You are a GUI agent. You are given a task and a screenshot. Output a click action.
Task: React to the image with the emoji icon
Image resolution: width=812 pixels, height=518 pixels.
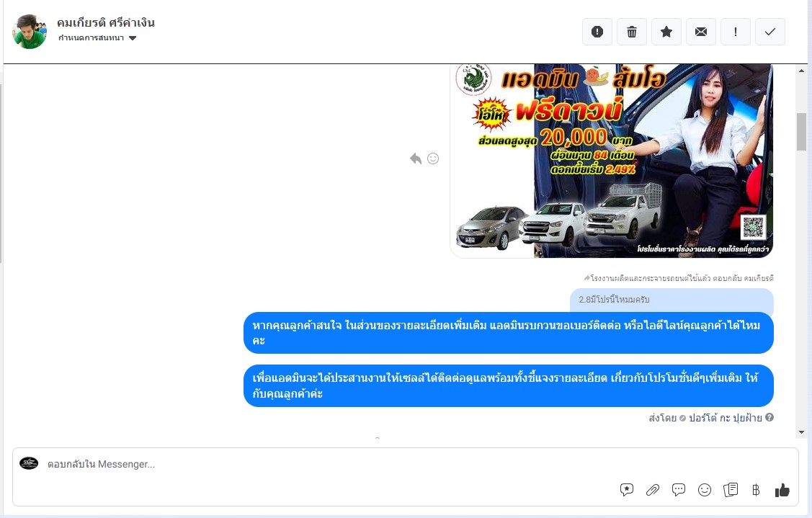[x=433, y=158]
